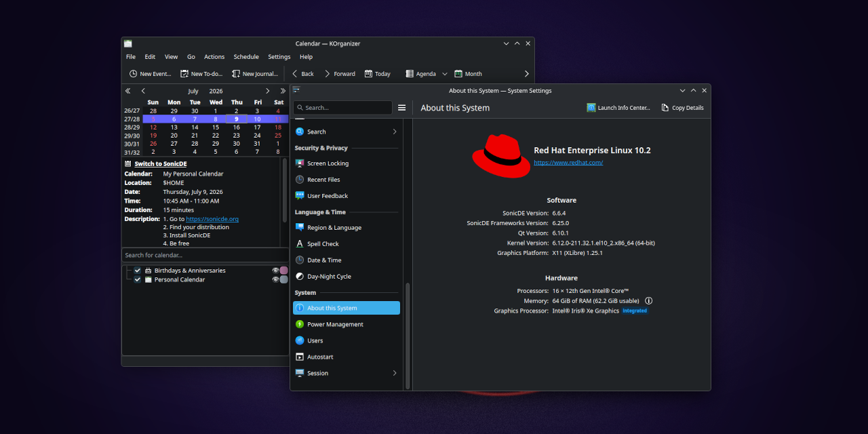Open the redhat.com website link
This screenshot has height=434, width=868.
[x=568, y=163]
